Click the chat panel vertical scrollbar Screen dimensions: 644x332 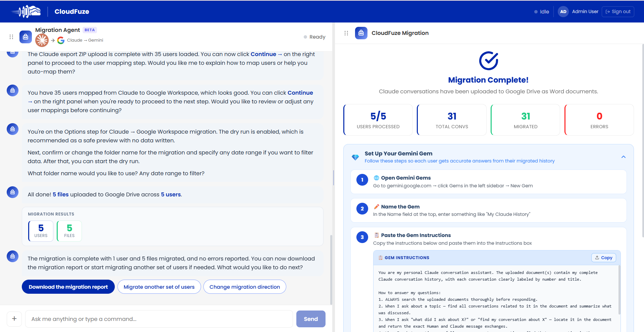(x=331, y=270)
